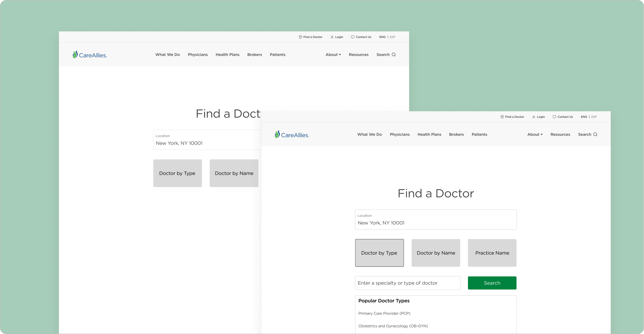Viewport: 644px width, 334px height.
Task: Choose Primary Care Provider (PCP) from list
Action: [x=384, y=313]
